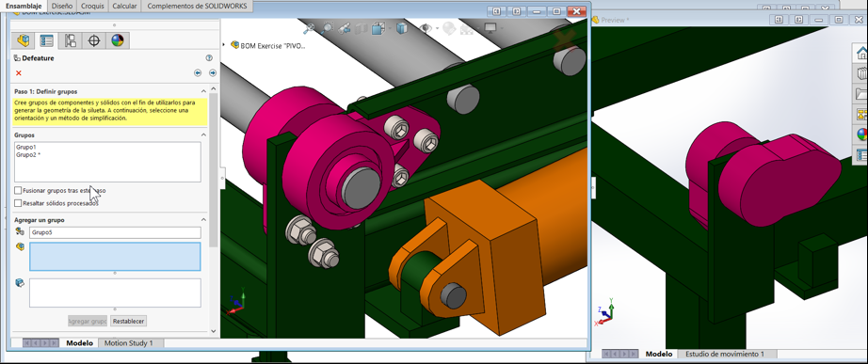
Task: Open the FeatureManager design tree tab
Action: (24, 40)
